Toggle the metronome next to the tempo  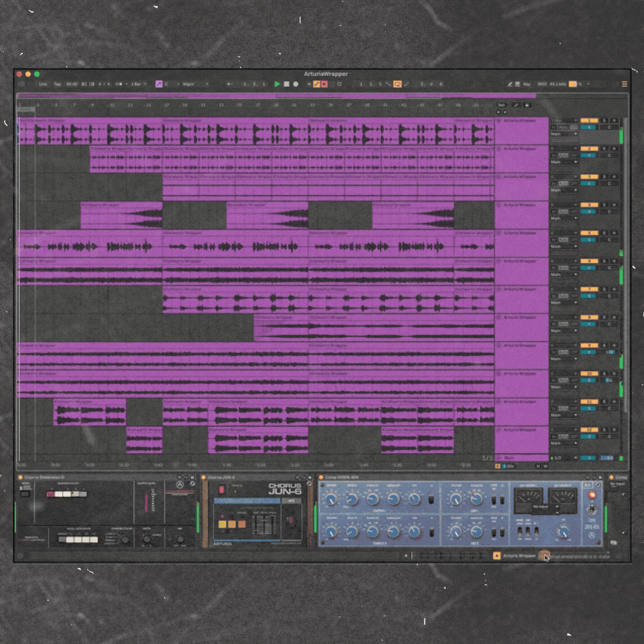click(119, 84)
